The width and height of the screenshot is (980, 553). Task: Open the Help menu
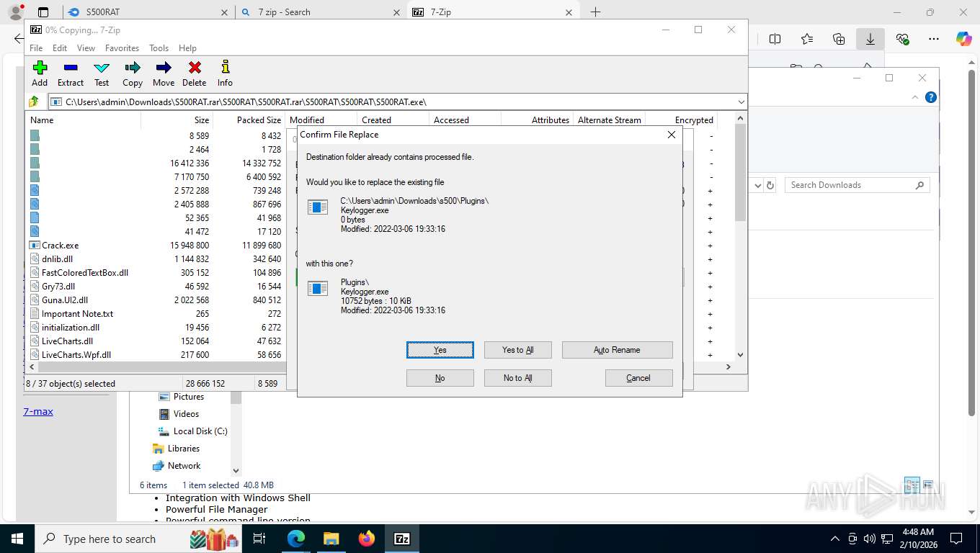[187, 48]
